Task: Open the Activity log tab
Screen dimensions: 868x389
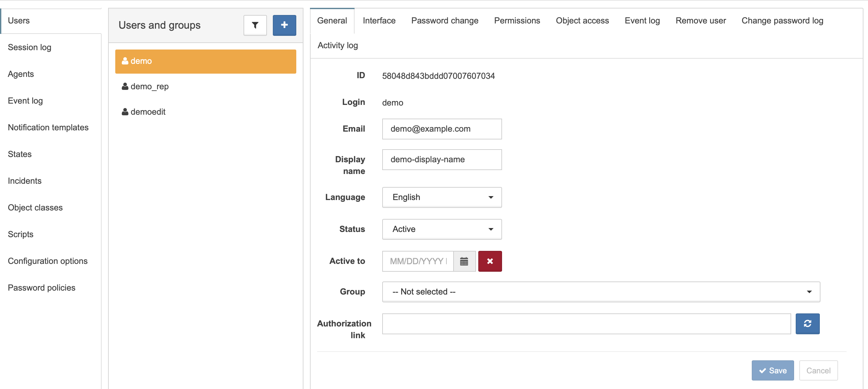Action: coord(338,45)
